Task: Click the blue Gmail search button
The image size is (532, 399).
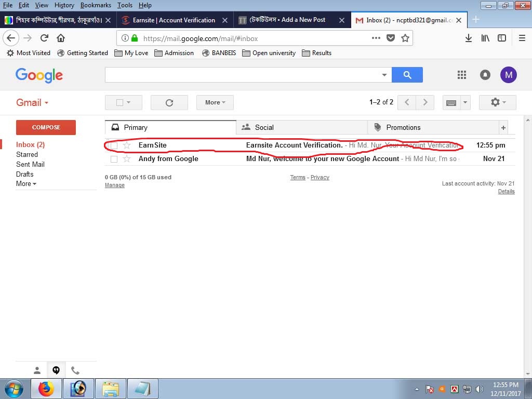Action: tap(407, 75)
